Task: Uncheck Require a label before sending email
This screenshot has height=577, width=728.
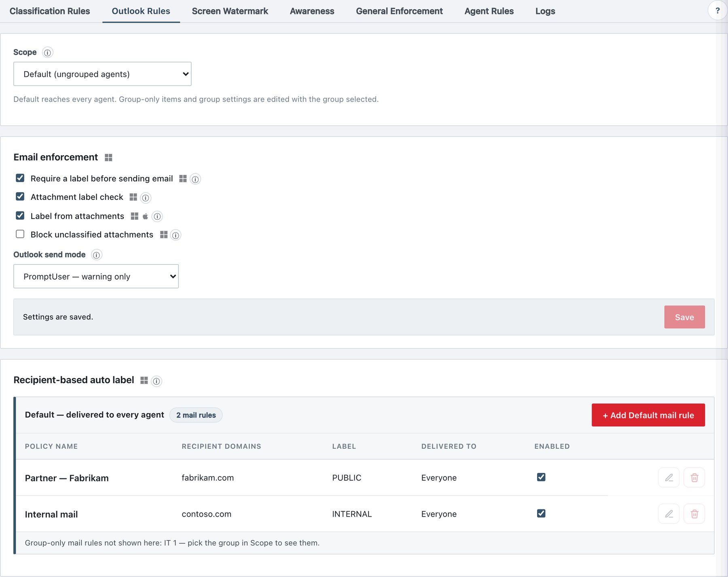Action: click(x=20, y=178)
